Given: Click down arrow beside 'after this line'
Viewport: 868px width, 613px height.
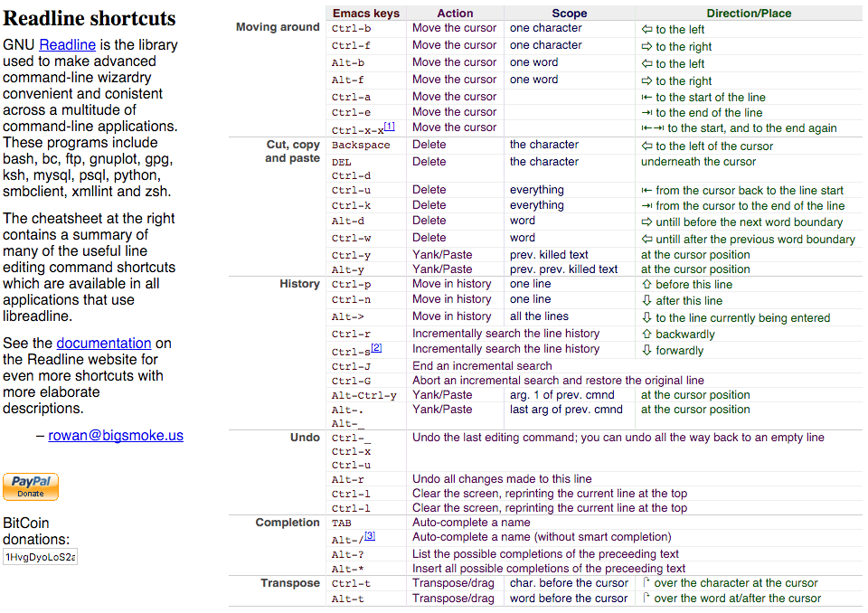Looking at the screenshot, I should point(646,300).
